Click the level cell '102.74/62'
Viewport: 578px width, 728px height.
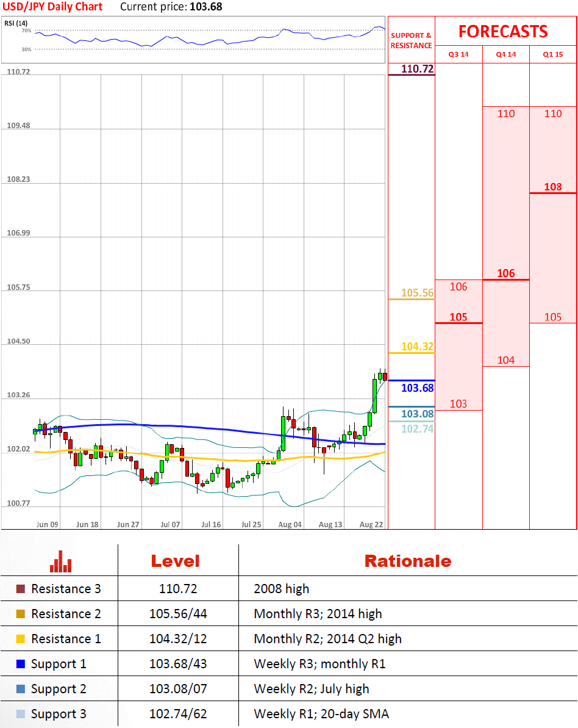coord(178,714)
